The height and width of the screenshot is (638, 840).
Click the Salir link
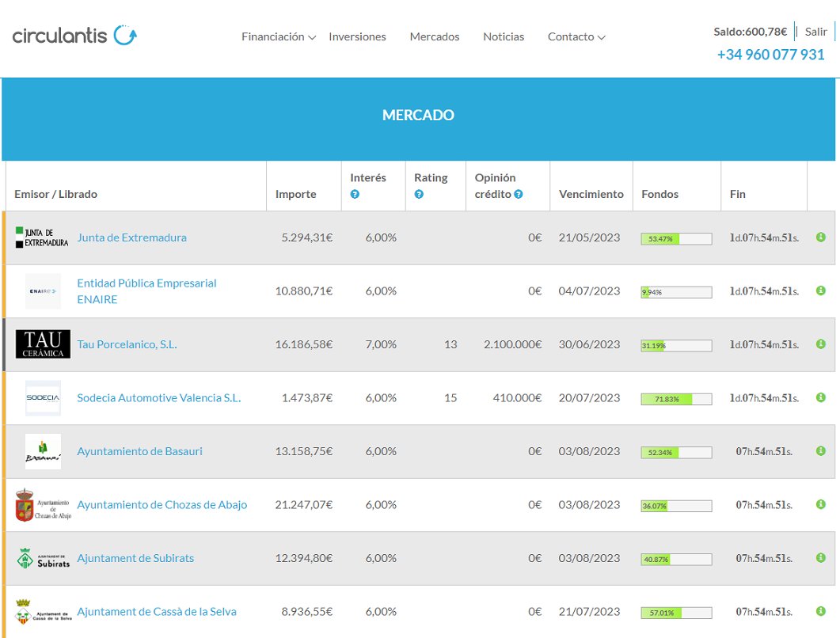[816, 31]
